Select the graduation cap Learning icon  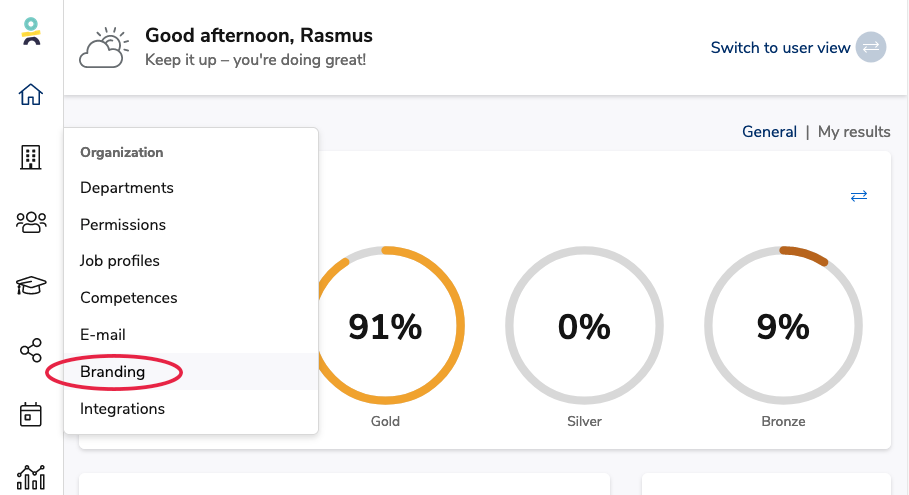click(x=31, y=285)
